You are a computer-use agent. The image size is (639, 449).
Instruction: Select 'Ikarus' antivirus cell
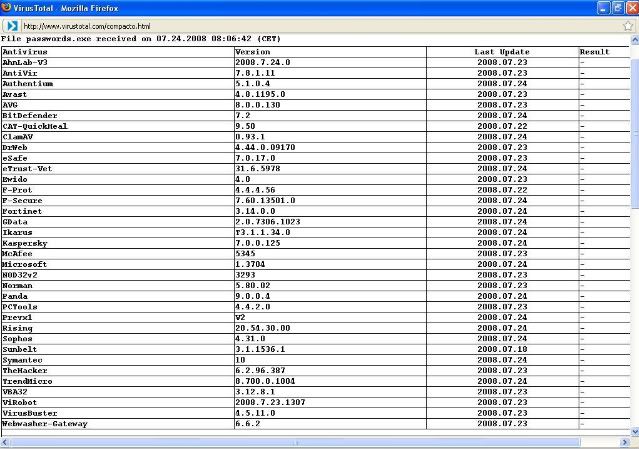click(x=118, y=232)
